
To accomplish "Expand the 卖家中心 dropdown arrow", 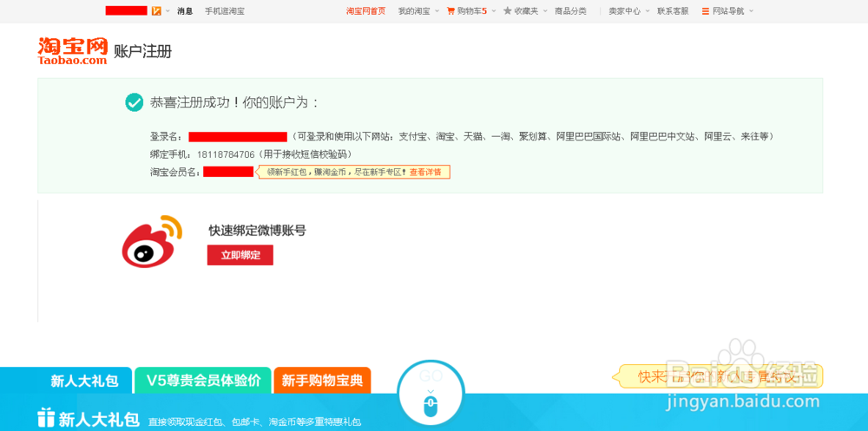I will point(648,11).
